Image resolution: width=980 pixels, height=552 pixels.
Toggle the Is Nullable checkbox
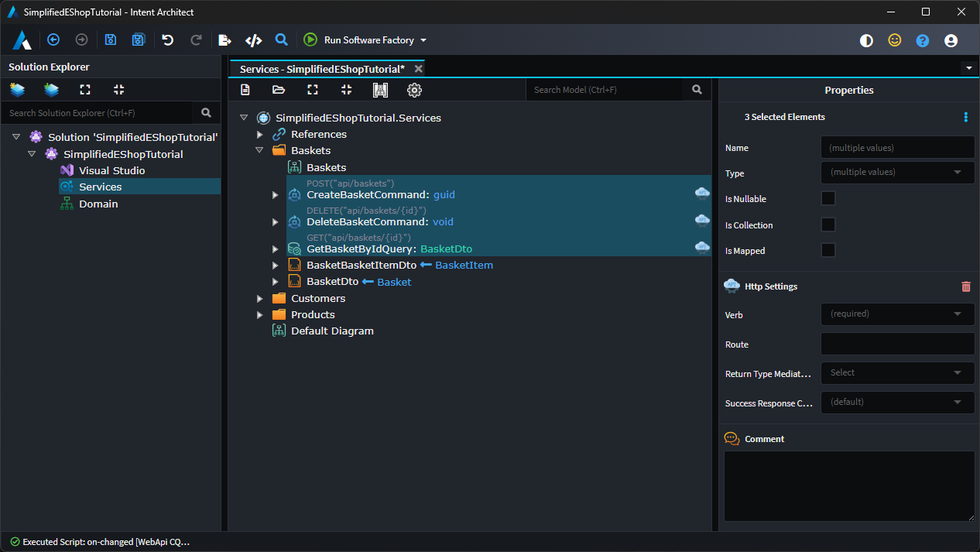click(x=828, y=199)
